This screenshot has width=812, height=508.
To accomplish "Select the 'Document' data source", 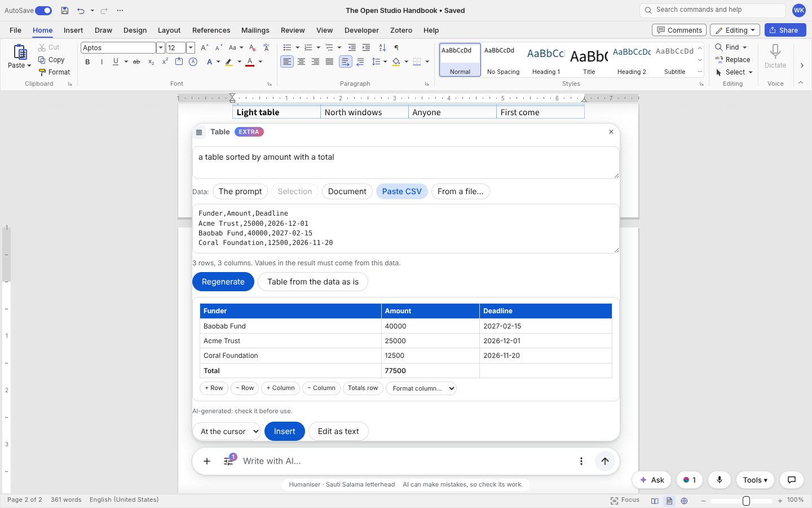I will point(347,191).
